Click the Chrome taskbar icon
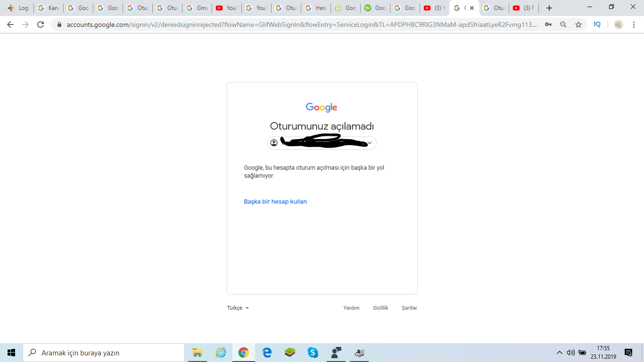 243,353
